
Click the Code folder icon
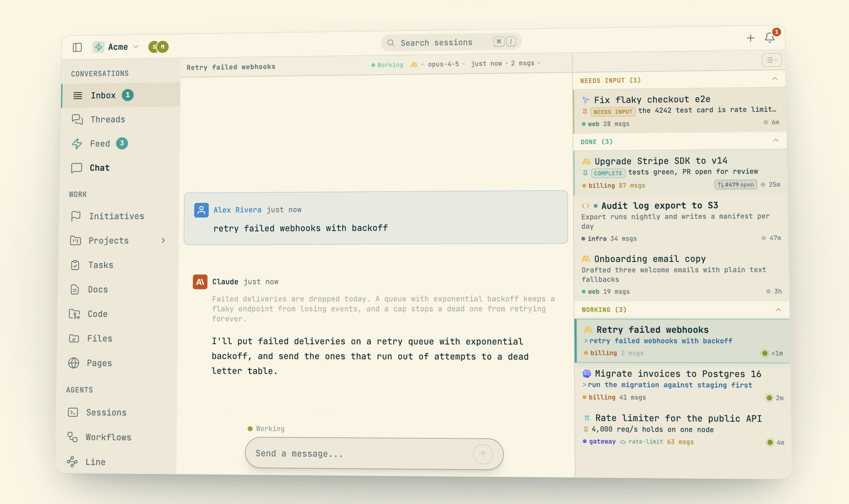pos(74,314)
